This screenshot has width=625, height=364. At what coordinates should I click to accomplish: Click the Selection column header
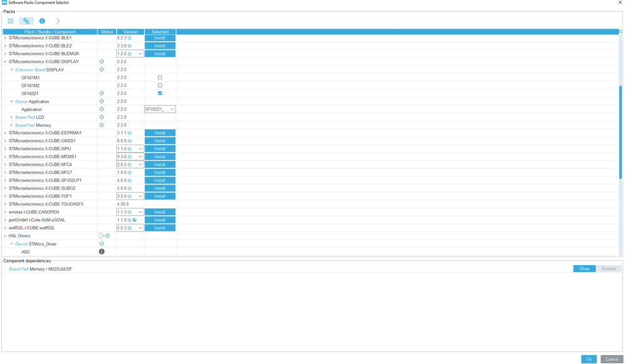point(160,32)
